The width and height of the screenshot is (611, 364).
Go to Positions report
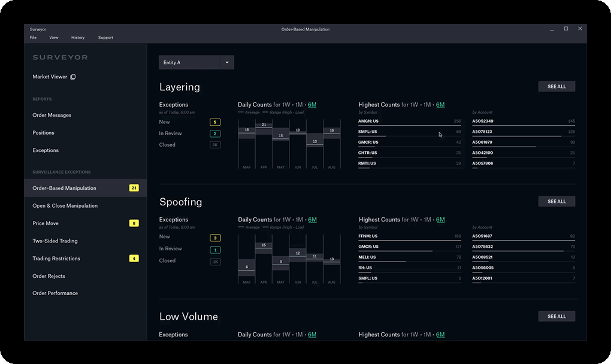tap(43, 133)
